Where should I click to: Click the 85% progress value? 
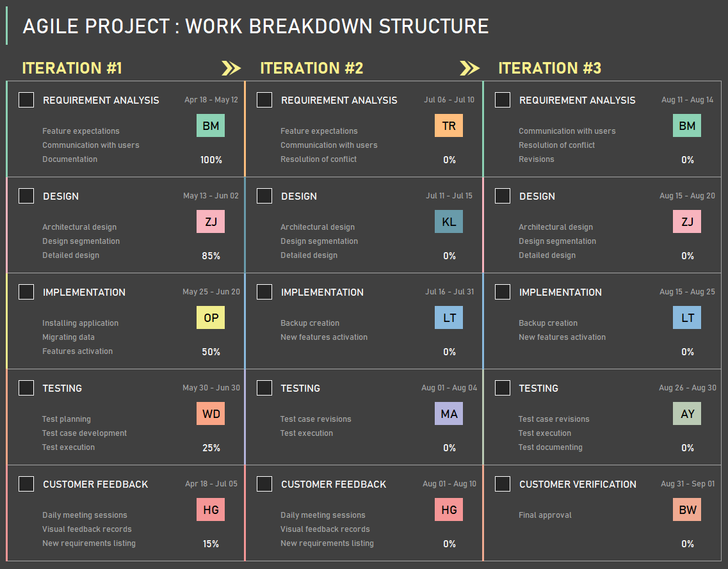[x=211, y=256]
